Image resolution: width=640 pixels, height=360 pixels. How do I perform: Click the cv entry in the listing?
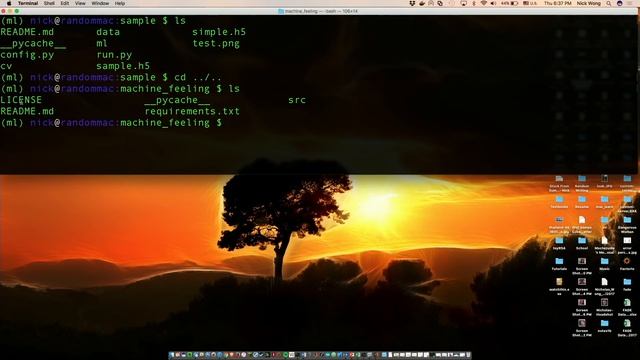pyautogui.click(x=6, y=66)
